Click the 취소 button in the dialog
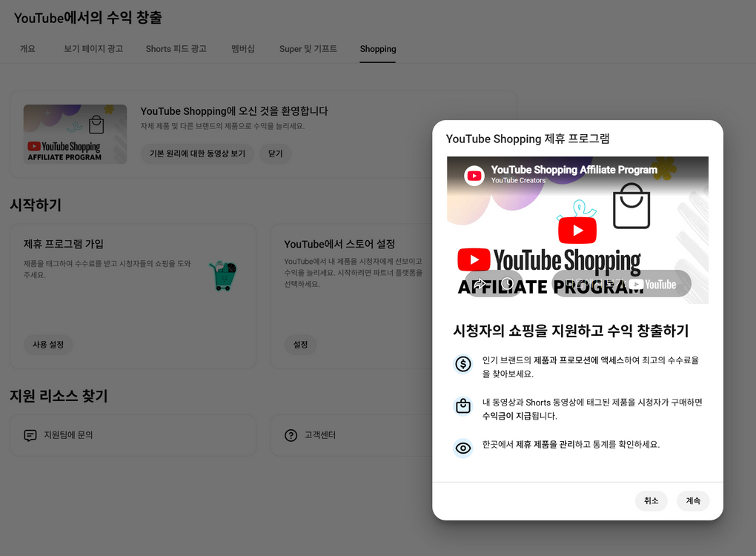Viewport: 756px width, 556px height. pyautogui.click(x=651, y=500)
